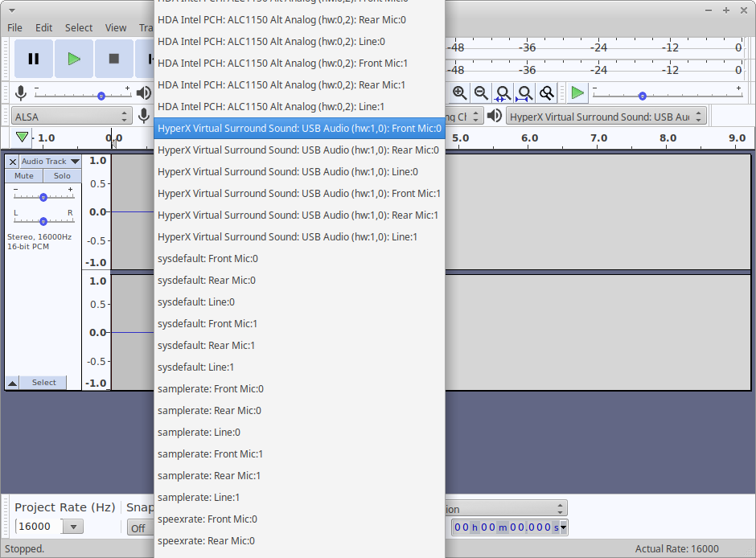Open the Audio Track name dropdown menu
Image resolution: width=756 pixels, height=558 pixels.
tap(46, 161)
